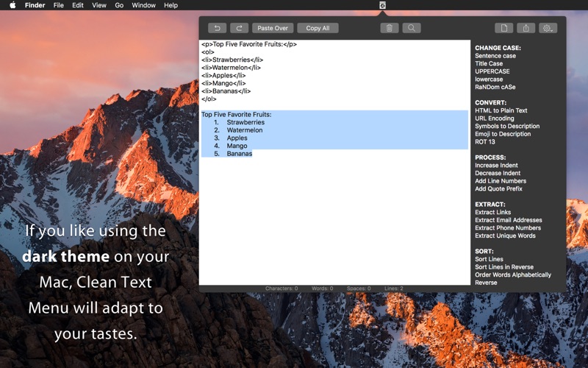This screenshot has height=368, width=588.
Task: Click 'Spaces: 0' in status bar
Action: (x=359, y=289)
